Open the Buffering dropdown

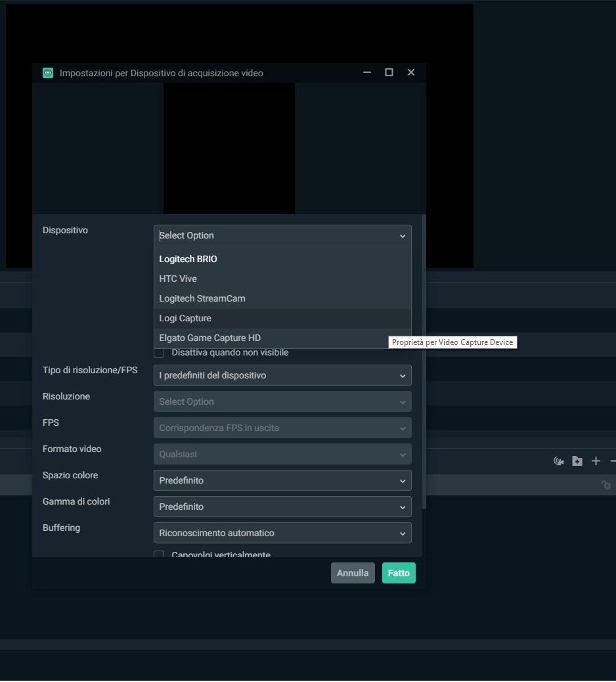(x=282, y=534)
